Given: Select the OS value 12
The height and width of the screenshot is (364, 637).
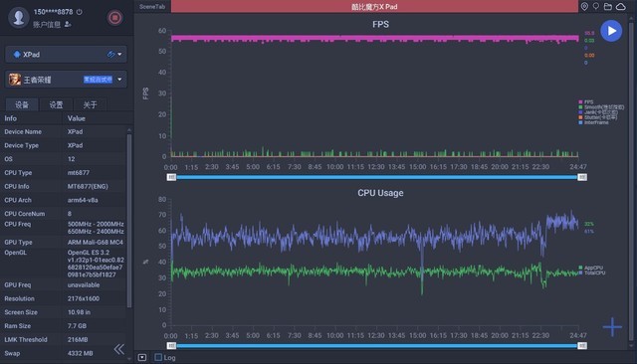Looking at the screenshot, I should click(71, 159).
